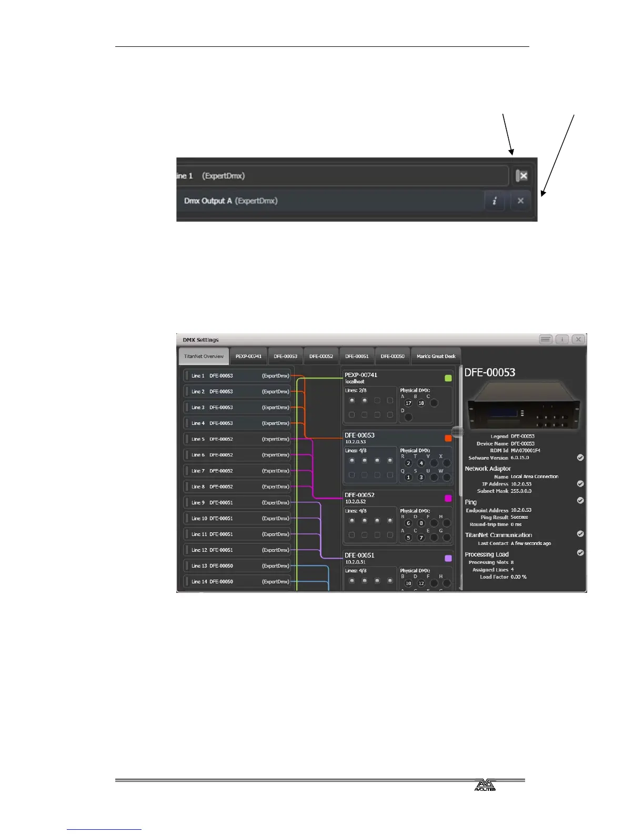This screenshot has height=834, width=644.
Task: Click physical DMX output 7 on DFE-00052
Action: 421,538
